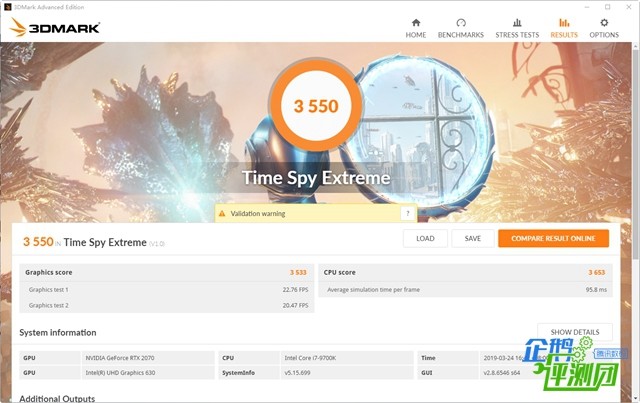
Task: Click the Graphics score value 3 533
Action: [298, 272]
